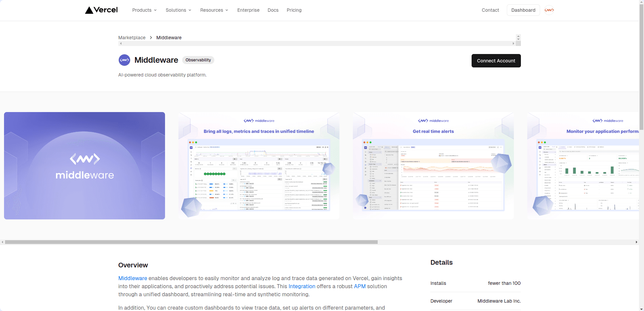Click the Vercel logo in the header
Viewport: 644px width, 311px height.
[x=101, y=10]
